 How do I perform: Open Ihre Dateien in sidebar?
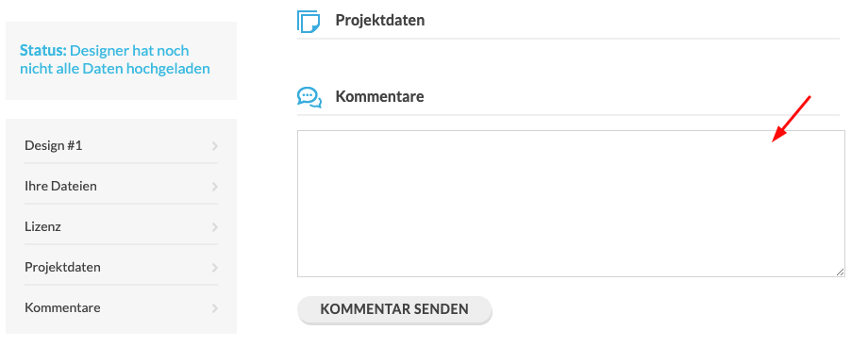(121, 186)
